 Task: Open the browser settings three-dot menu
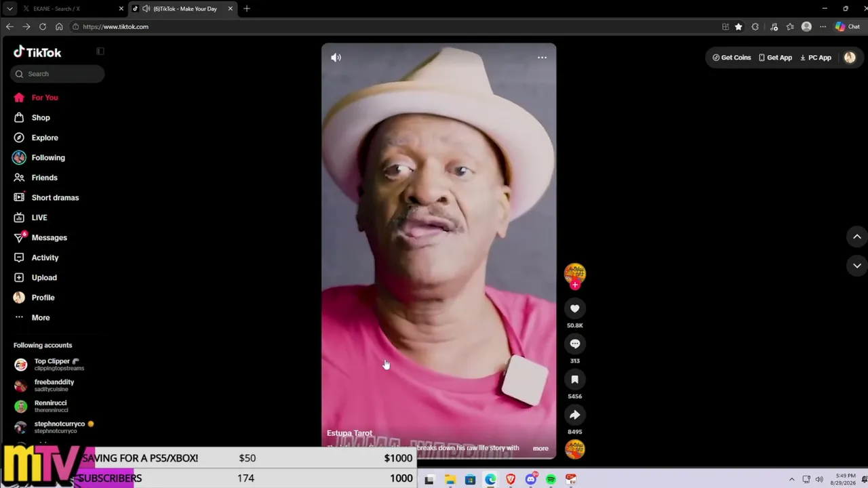(823, 26)
